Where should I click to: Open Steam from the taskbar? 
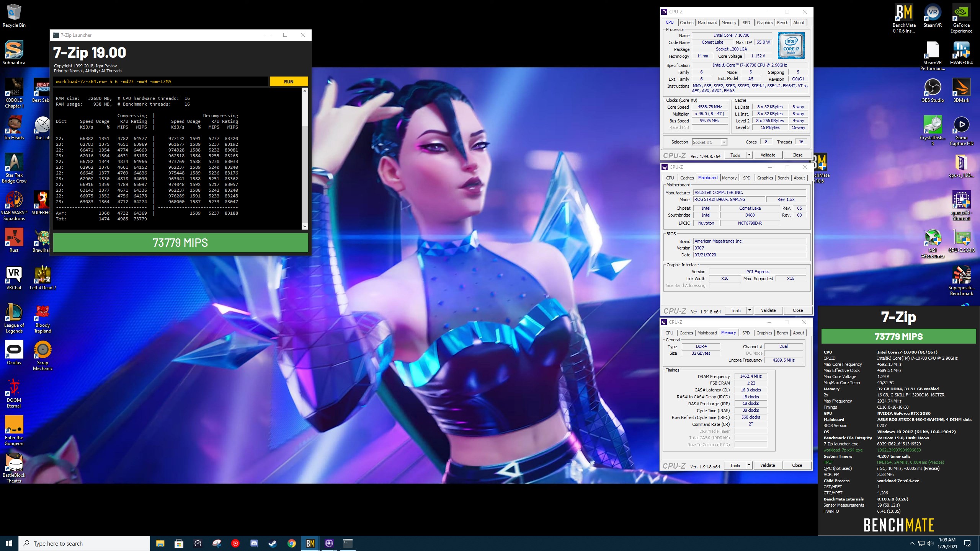coord(273,543)
